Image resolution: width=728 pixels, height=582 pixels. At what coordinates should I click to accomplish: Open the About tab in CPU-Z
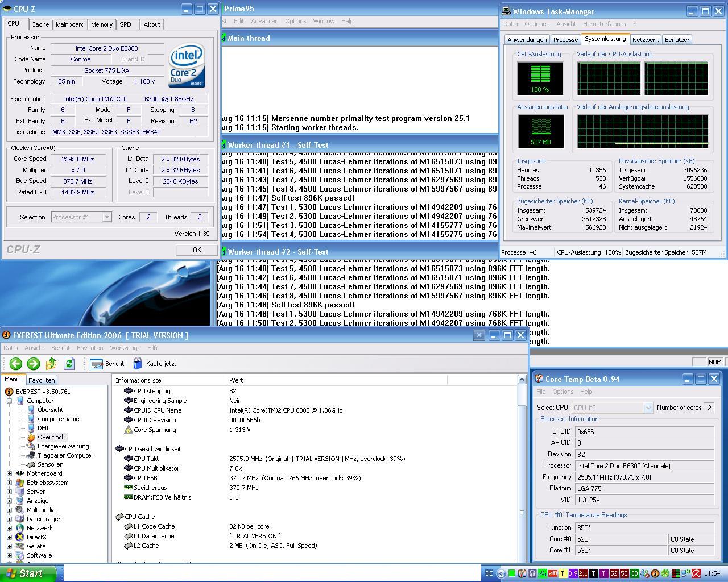pyautogui.click(x=151, y=24)
